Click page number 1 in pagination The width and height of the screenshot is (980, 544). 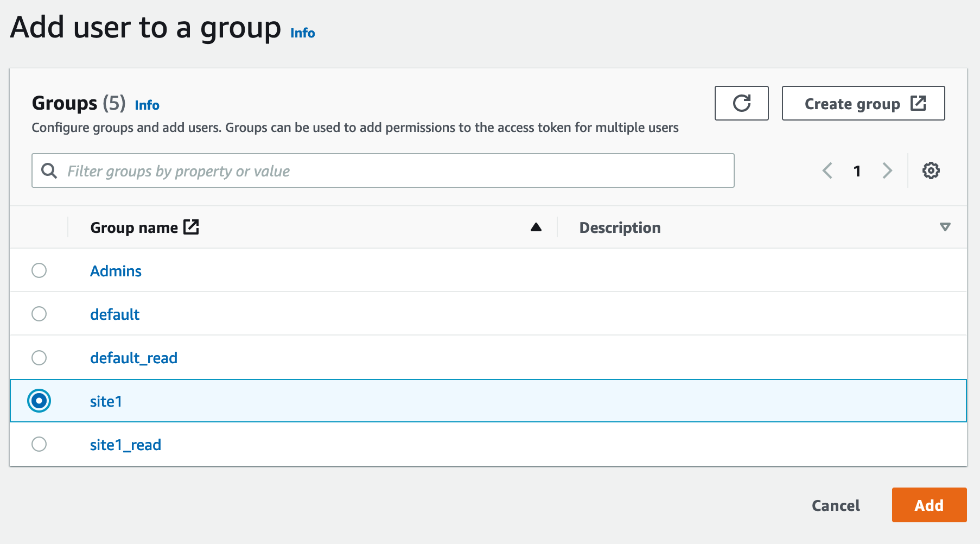point(857,171)
